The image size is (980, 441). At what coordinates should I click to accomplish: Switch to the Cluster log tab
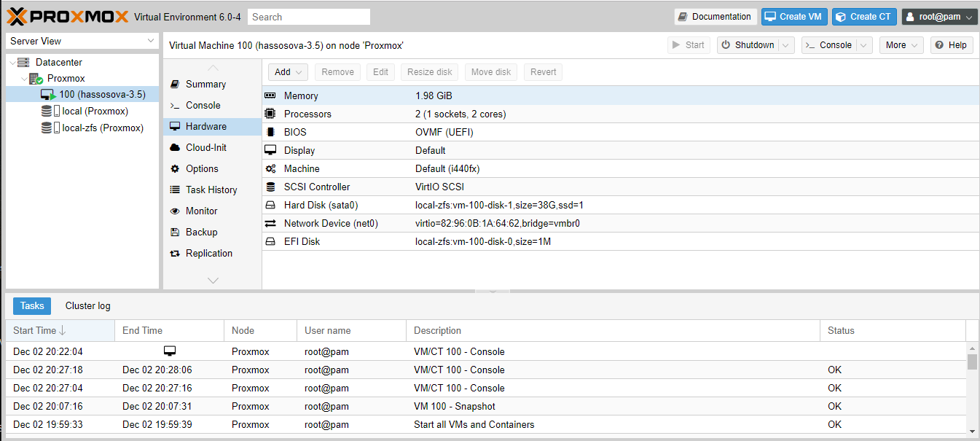(x=87, y=306)
